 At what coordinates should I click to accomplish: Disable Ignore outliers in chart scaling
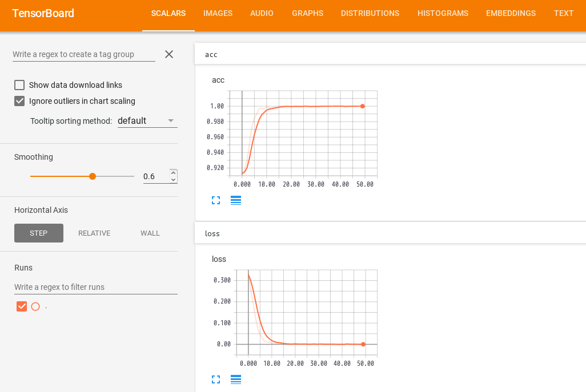click(x=19, y=101)
